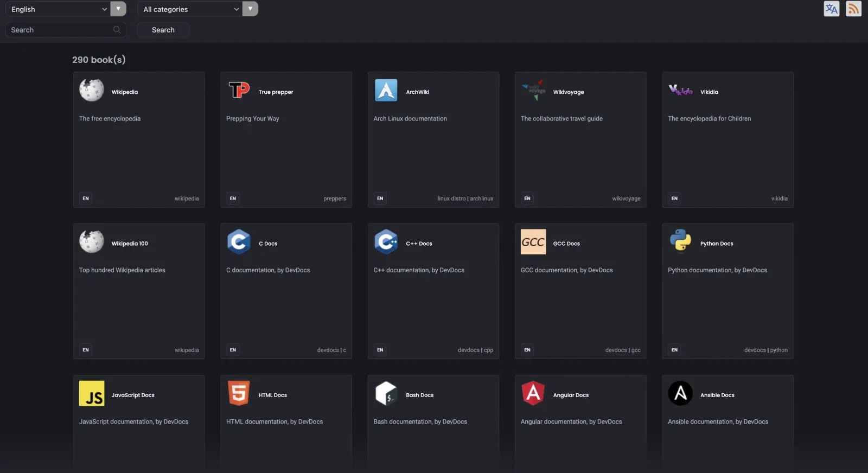Viewport: 868px width, 473px height.
Task: Click the cpp tag on C++ Docs card
Action: 488,350
